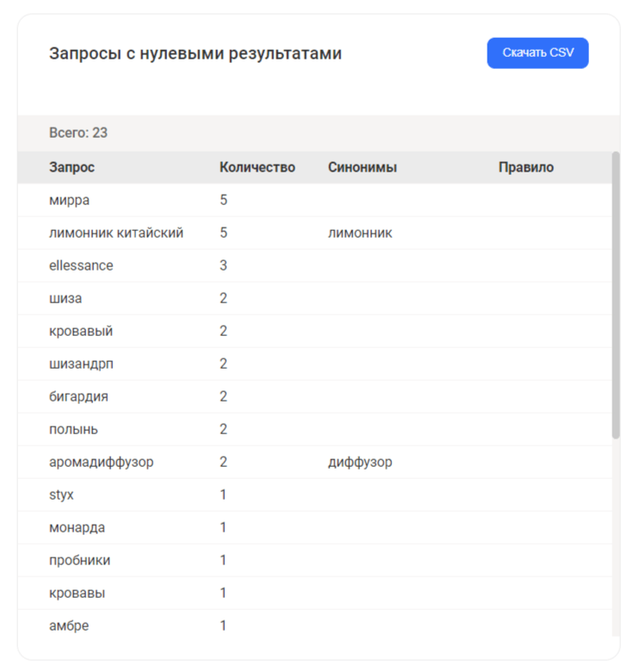Open the аромадиффузор query row
This screenshot has height=672, width=633.
[315, 462]
